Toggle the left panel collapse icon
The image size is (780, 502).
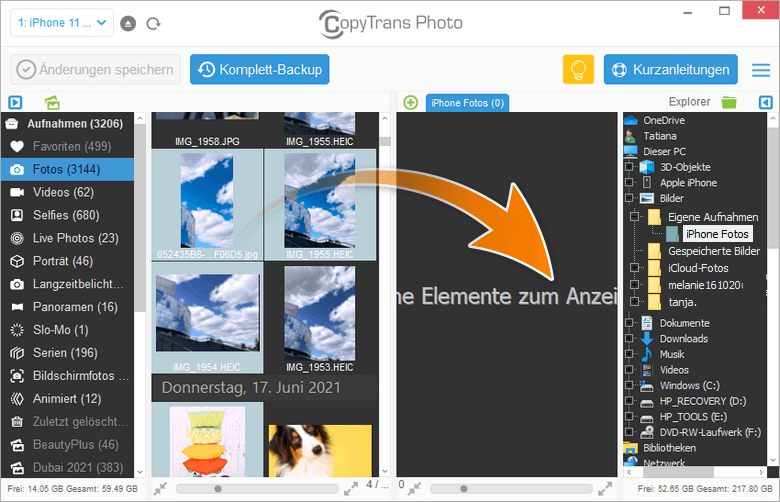15,102
